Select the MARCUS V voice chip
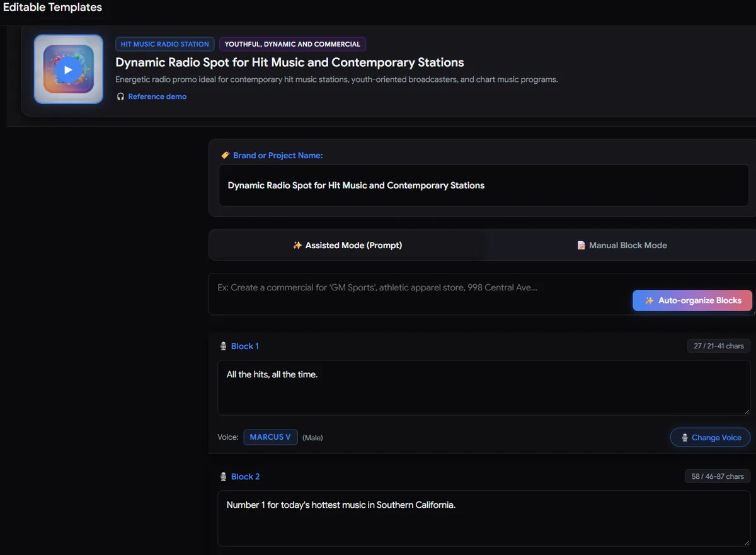This screenshot has width=756, height=555. point(270,437)
